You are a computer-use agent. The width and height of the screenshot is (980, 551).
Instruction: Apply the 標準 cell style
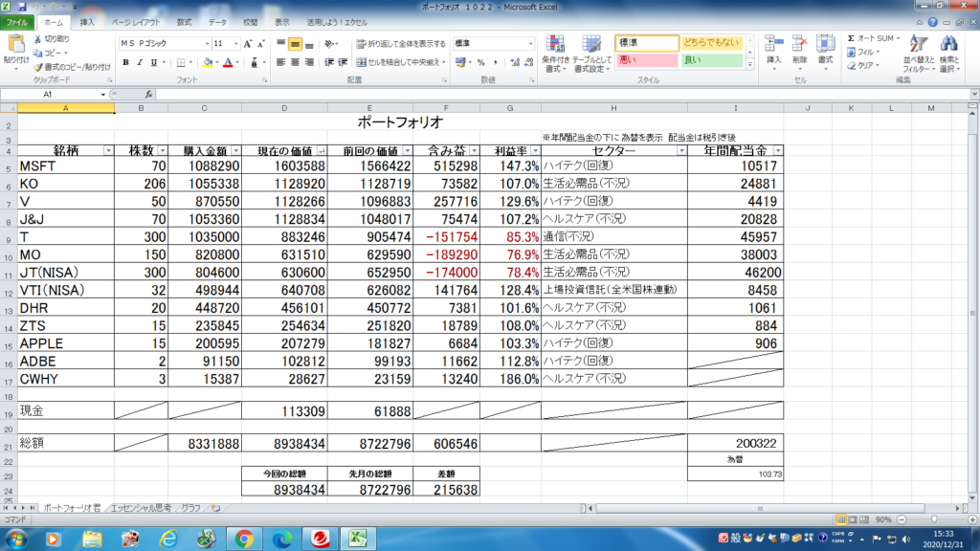pyautogui.click(x=647, y=43)
